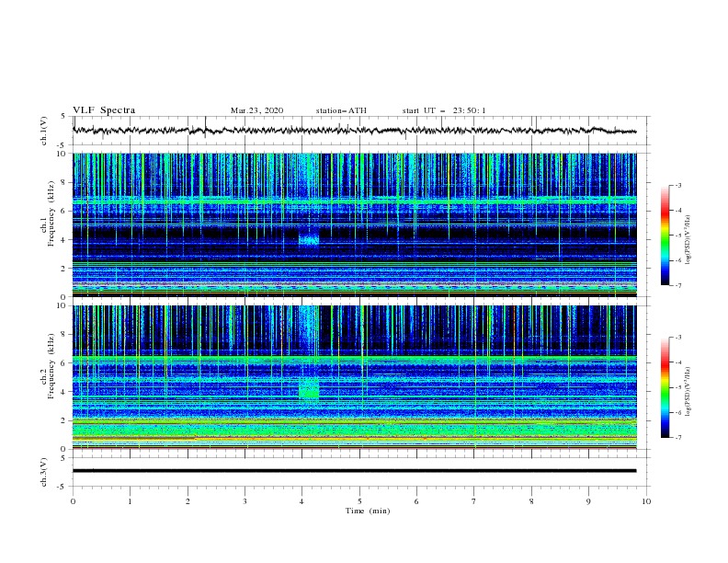Click the 4 kHz burst in the ch.2 spectrogram
The width and height of the screenshot is (728, 563).
click(309, 389)
